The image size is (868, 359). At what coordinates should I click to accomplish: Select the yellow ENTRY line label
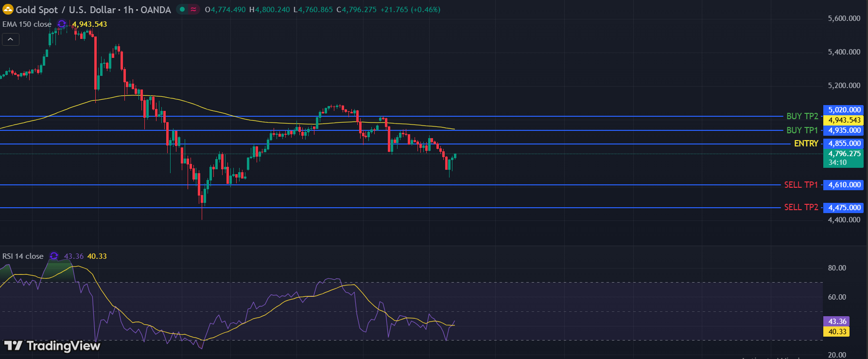click(806, 144)
